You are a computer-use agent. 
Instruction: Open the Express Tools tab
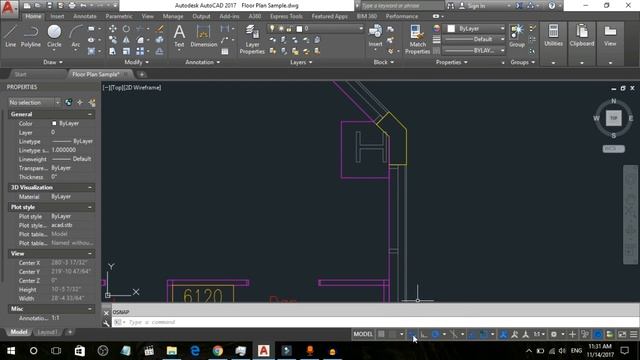click(x=286, y=16)
